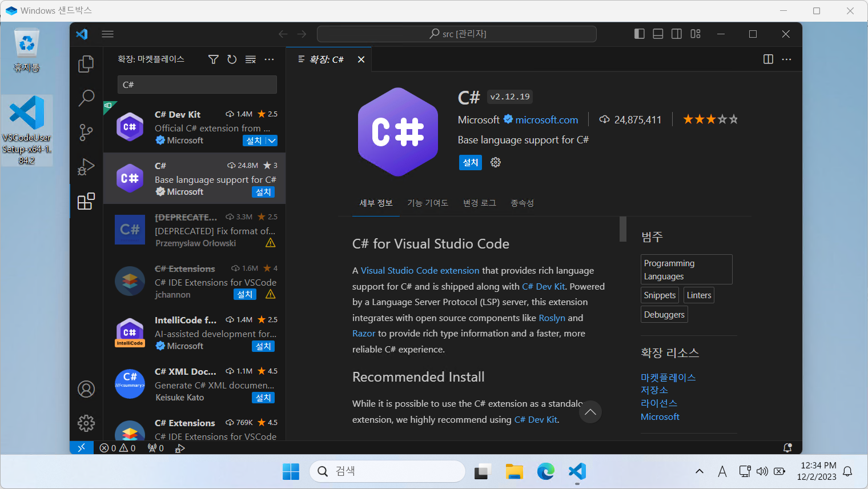Open the 마켓플레이스 resource link
This screenshot has width=868, height=489.
[x=668, y=377]
